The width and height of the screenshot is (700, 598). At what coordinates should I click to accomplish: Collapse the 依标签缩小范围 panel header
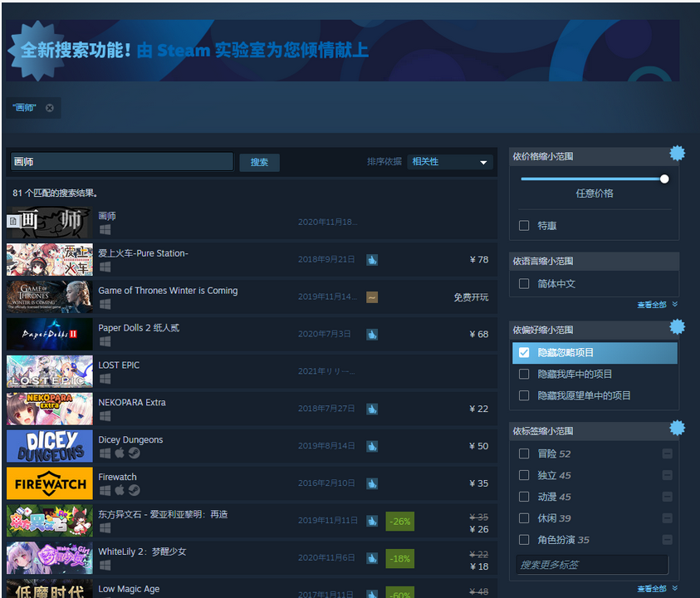coord(594,431)
